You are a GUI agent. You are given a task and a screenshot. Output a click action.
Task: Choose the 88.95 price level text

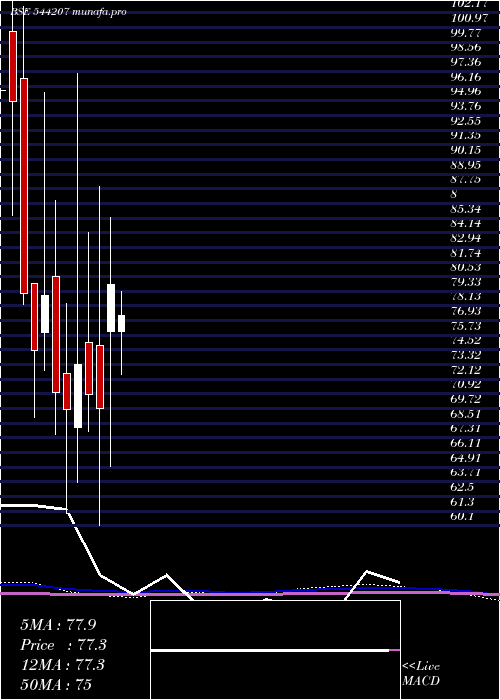pyautogui.click(x=466, y=165)
